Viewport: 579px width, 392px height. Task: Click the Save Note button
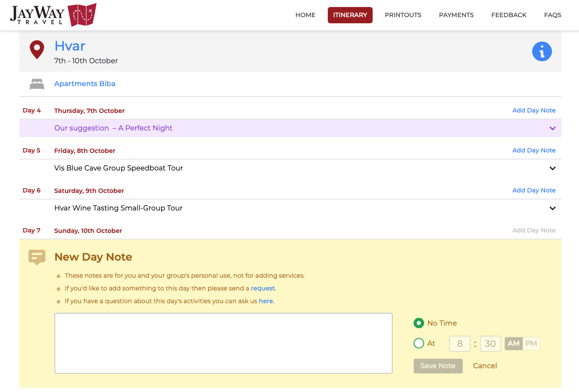[x=438, y=366]
